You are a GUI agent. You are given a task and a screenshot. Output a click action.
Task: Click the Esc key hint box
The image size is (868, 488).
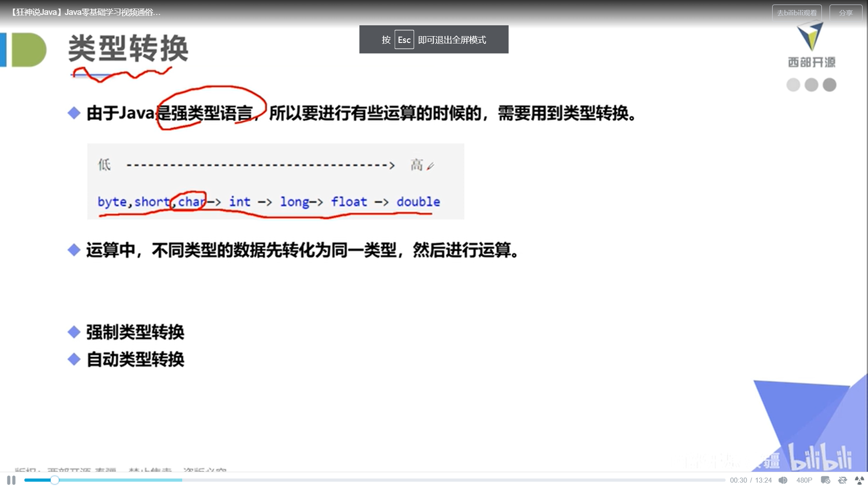(x=404, y=40)
